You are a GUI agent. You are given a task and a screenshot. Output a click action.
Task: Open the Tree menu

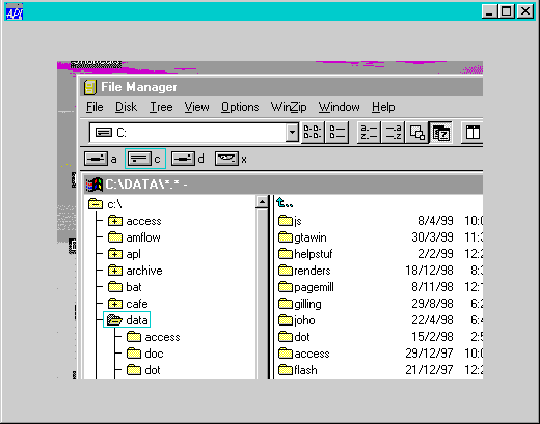[x=161, y=107]
